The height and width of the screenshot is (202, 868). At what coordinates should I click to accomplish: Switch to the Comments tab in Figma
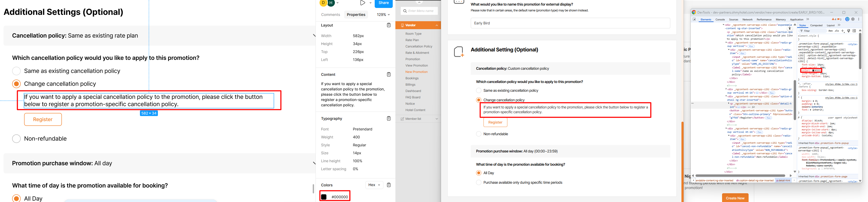coord(331,15)
